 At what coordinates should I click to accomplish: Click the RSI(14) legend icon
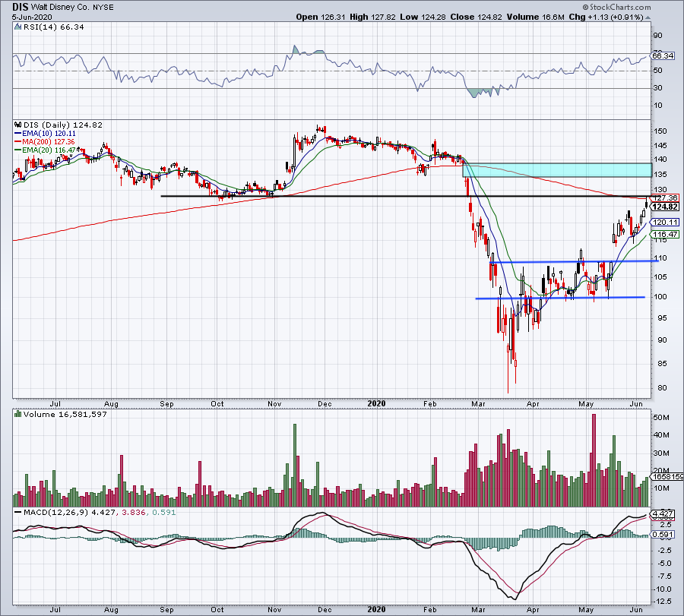pyautogui.click(x=17, y=27)
